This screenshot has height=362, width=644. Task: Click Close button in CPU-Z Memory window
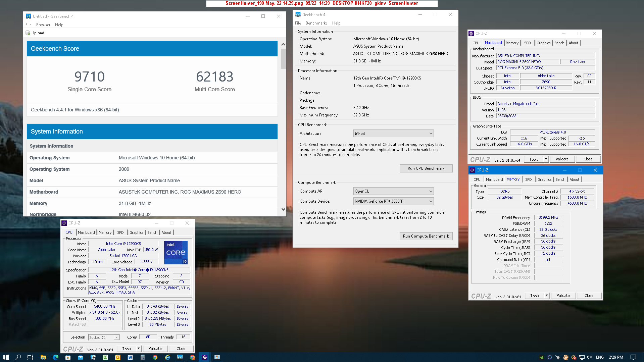pos(589,296)
